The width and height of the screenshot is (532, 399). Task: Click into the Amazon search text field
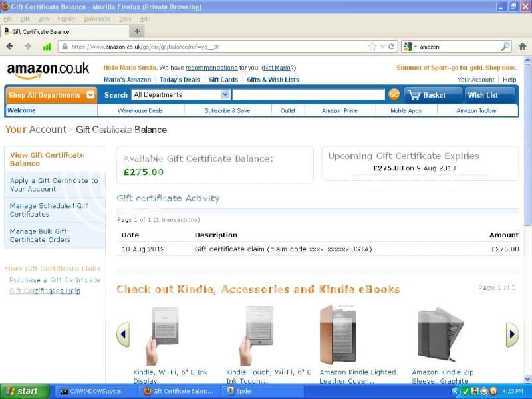(309, 94)
